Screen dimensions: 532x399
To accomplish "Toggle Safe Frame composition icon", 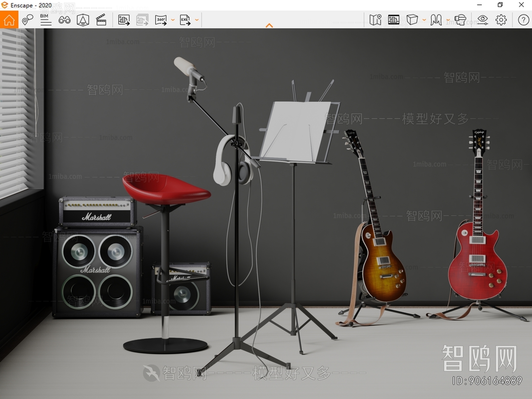I will (83, 20).
